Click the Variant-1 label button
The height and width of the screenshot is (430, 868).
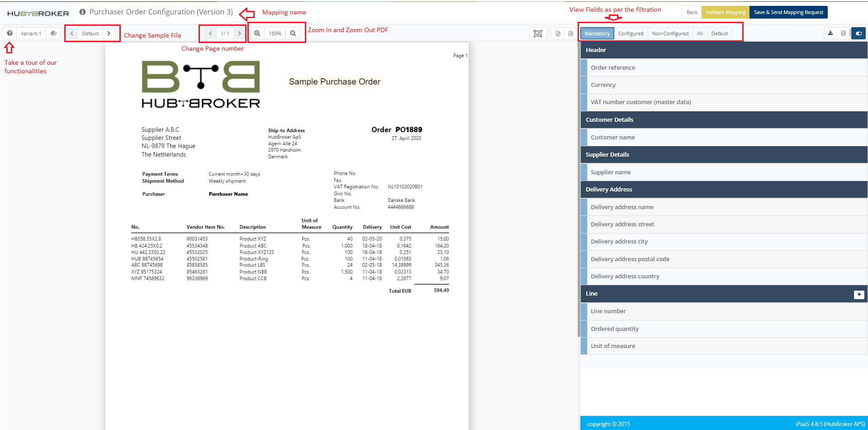(x=31, y=33)
